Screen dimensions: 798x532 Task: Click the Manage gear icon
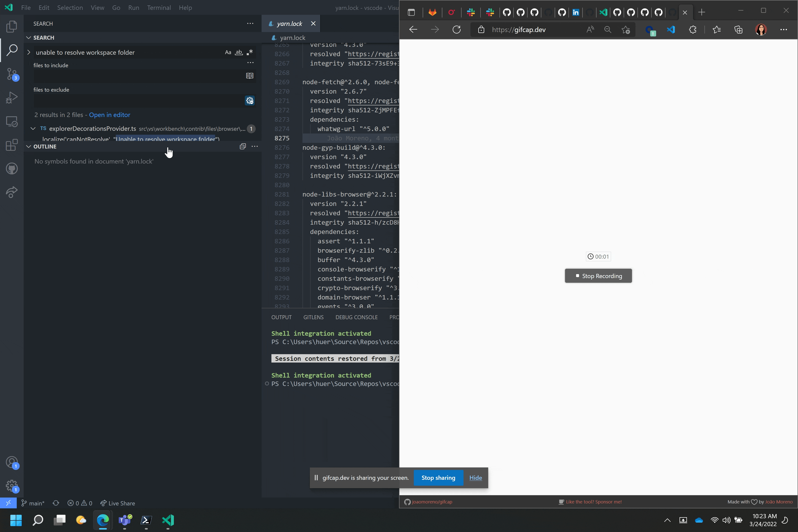click(12, 486)
